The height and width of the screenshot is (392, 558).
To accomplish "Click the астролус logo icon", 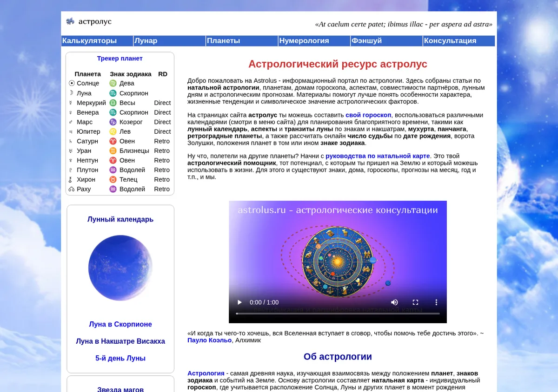I will point(70,21).
